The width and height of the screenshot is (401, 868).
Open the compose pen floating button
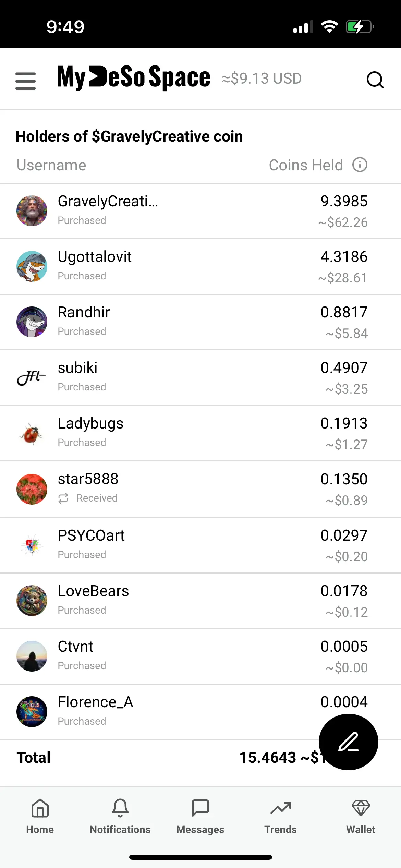coord(348,742)
